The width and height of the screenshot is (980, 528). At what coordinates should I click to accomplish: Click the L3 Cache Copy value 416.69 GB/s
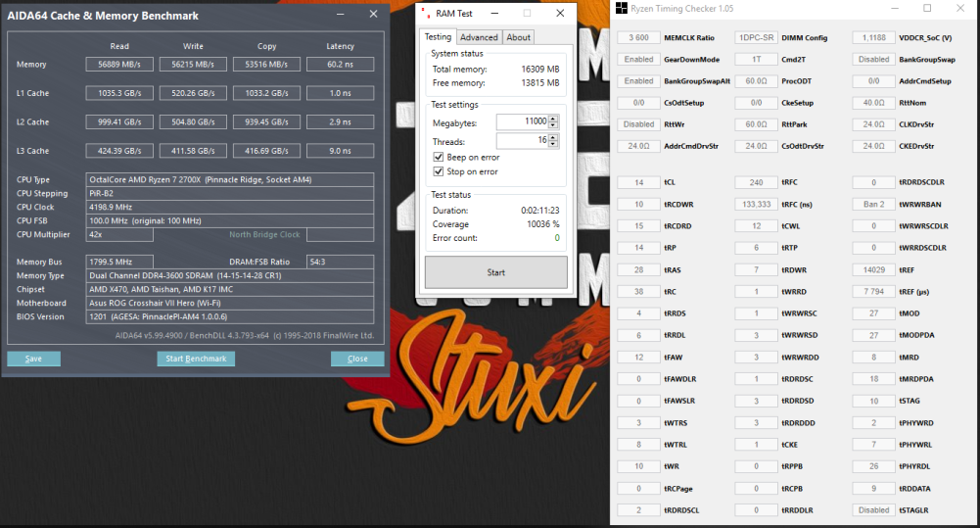tap(267, 151)
